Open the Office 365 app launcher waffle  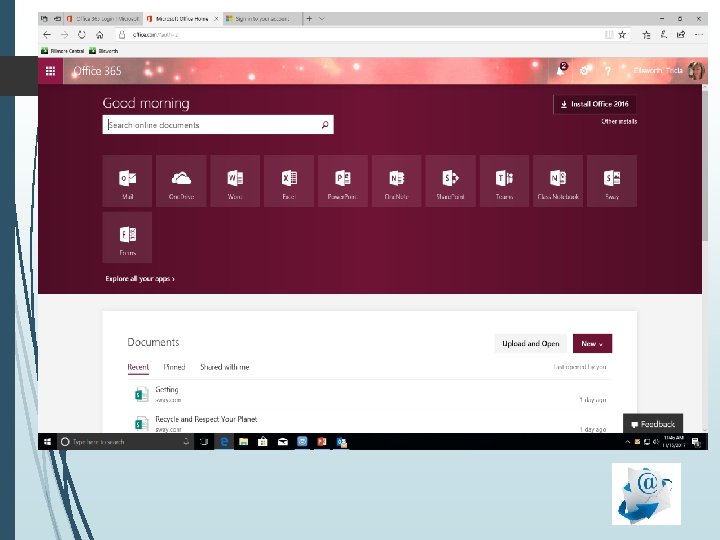point(51,71)
